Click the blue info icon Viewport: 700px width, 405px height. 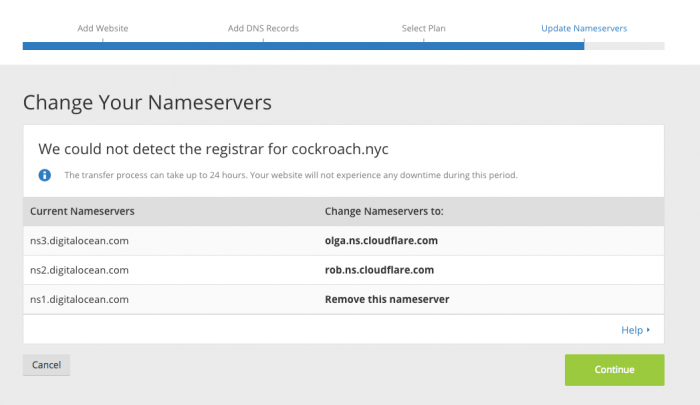45,175
